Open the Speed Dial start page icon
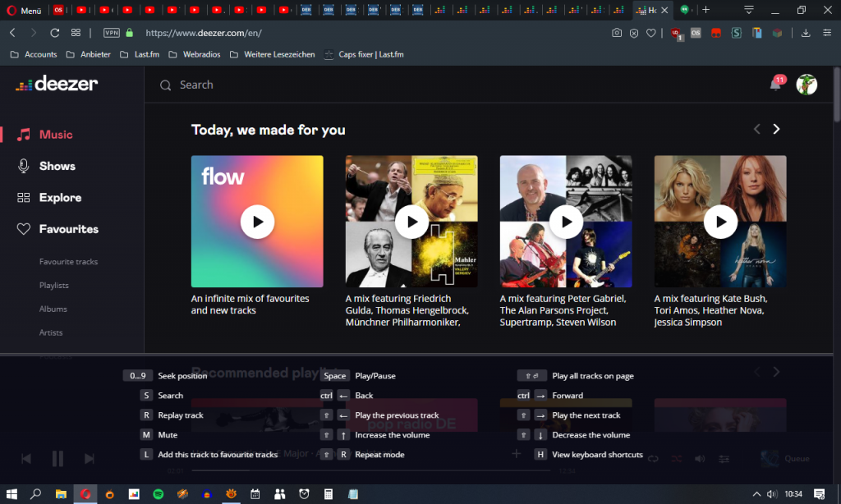The height and width of the screenshot is (504, 841). pos(76,33)
